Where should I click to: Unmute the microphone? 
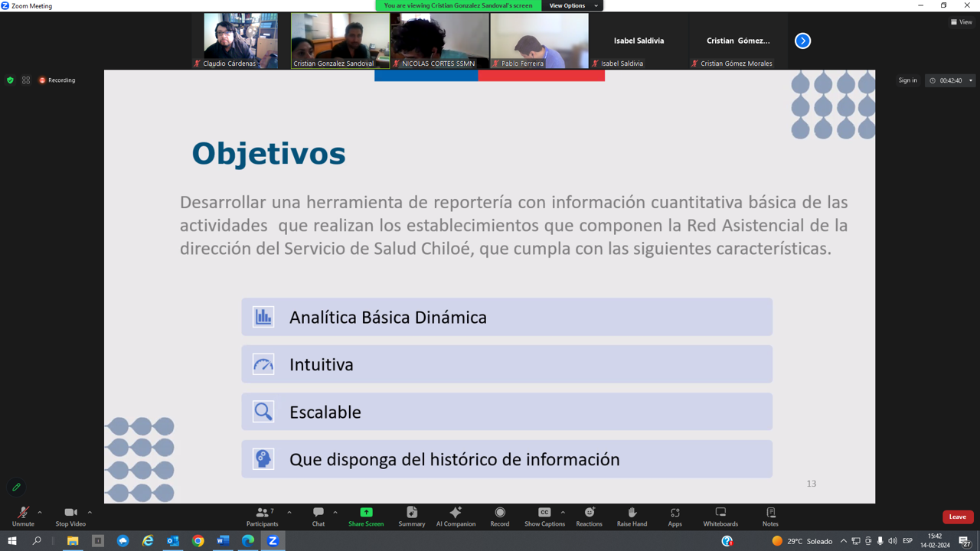[x=23, y=517]
